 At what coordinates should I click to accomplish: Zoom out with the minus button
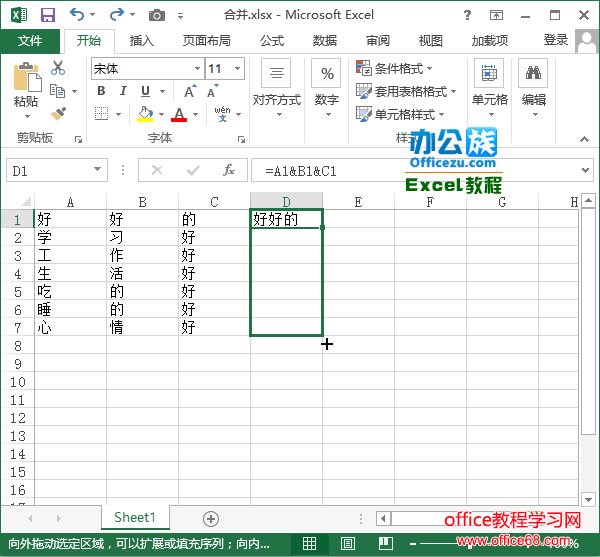tap(412, 544)
